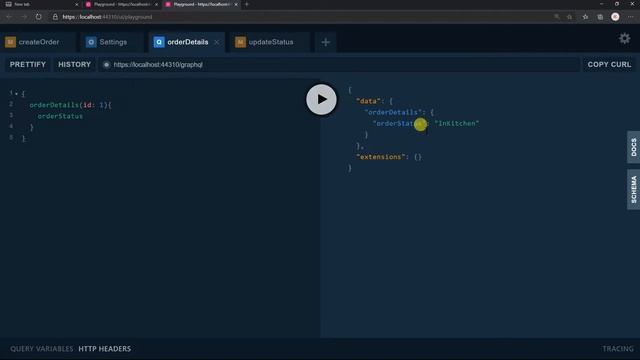Edit the GraphQL endpoint URL field

(339, 64)
